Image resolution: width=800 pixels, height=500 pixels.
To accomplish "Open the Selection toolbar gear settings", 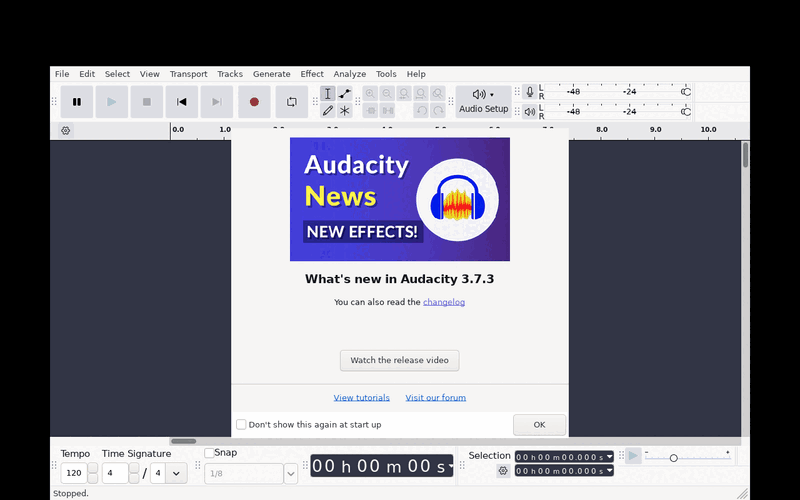I will [x=503, y=471].
